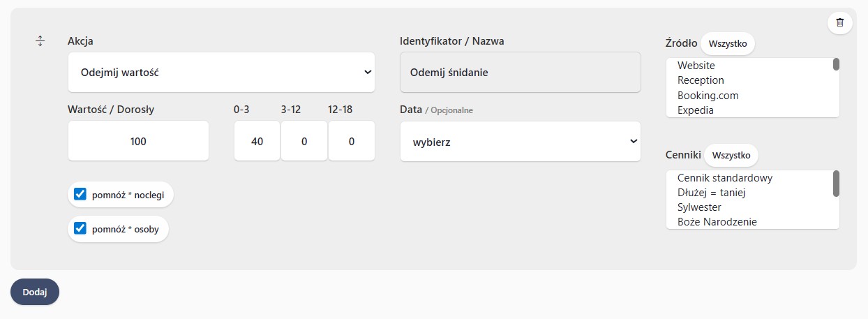This screenshot has height=319, width=868.
Task: Select Cennik standardowy price list
Action: (x=724, y=178)
